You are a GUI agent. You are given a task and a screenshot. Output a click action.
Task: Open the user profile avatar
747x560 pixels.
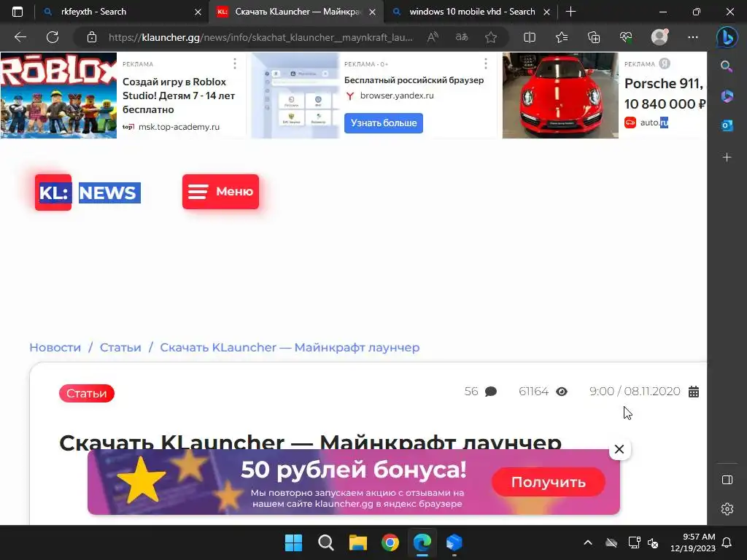tap(659, 36)
